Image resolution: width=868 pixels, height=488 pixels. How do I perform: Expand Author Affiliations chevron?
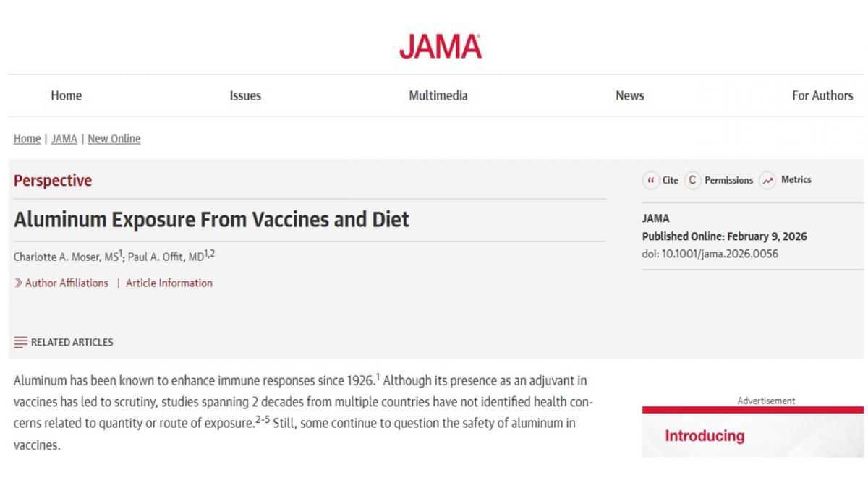click(18, 283)
